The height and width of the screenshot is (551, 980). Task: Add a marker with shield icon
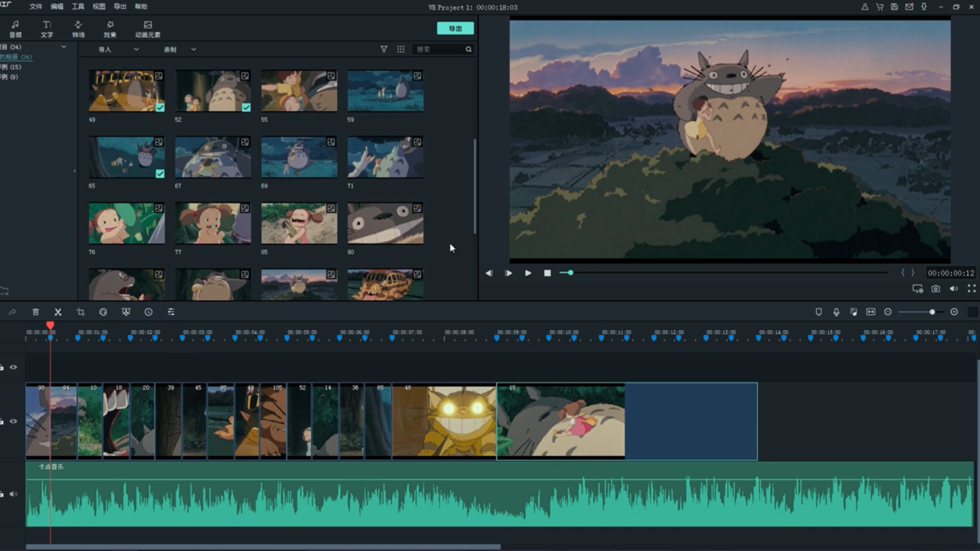click(x=818, y=312)
